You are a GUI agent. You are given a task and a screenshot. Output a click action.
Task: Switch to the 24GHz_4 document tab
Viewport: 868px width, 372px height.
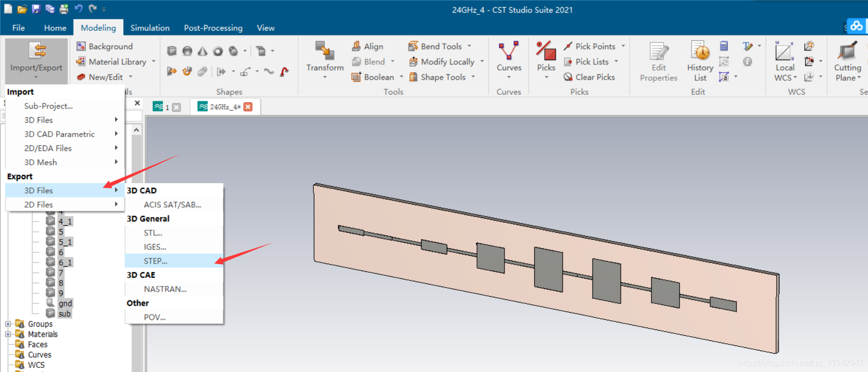[225, 106]
